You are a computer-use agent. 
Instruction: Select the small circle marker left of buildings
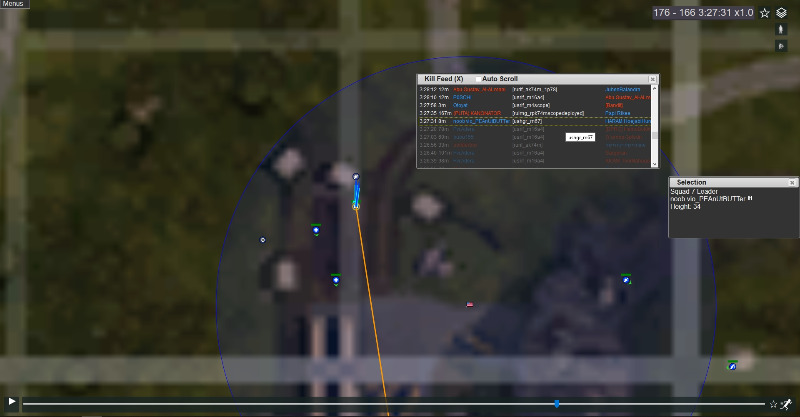263,240
